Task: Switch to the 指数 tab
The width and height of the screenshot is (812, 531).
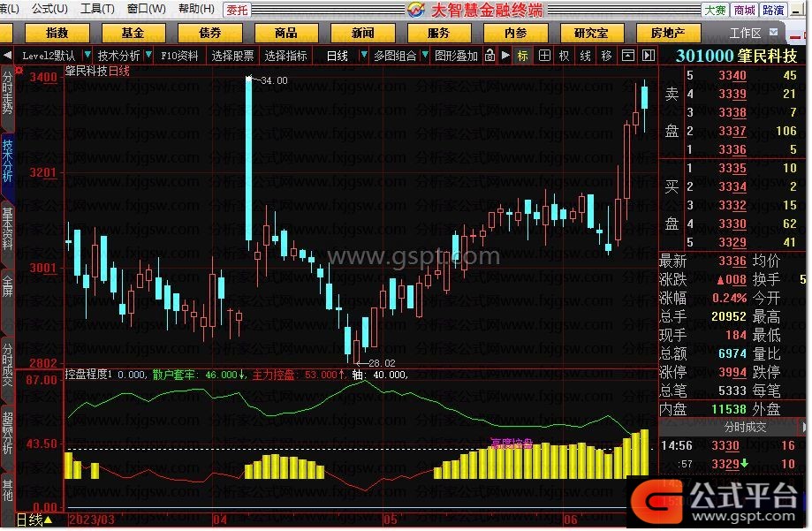Action: [x=57, y=34]
